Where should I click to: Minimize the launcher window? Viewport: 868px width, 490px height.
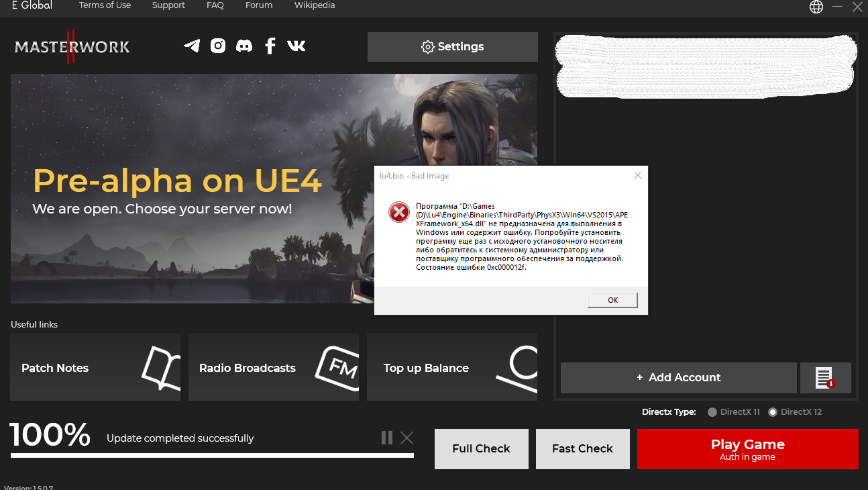[x=837, y=7]
